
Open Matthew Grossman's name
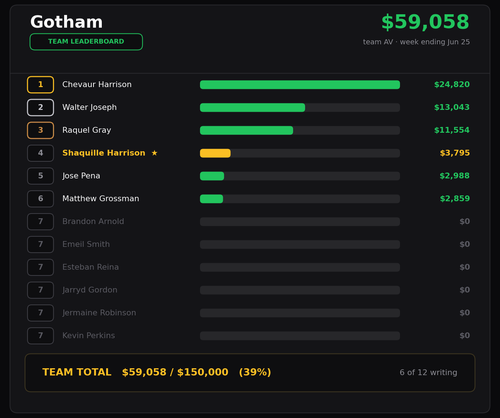tap(101, 199)
